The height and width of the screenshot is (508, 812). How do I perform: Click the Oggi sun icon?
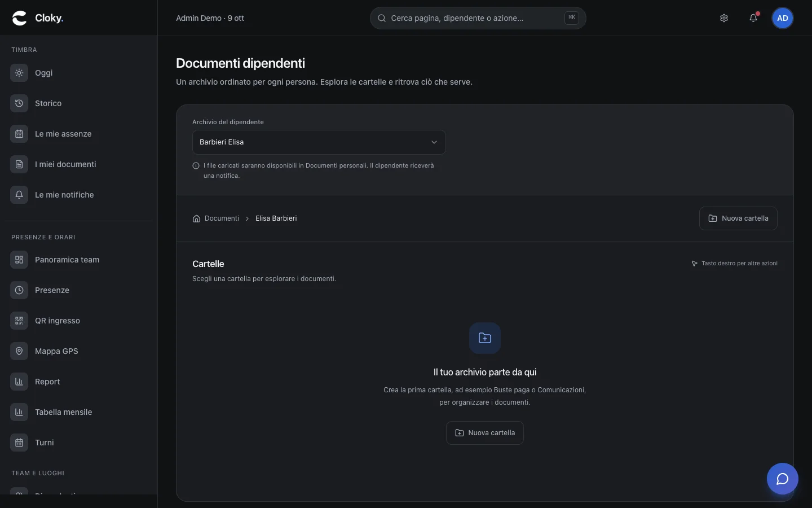19,73
